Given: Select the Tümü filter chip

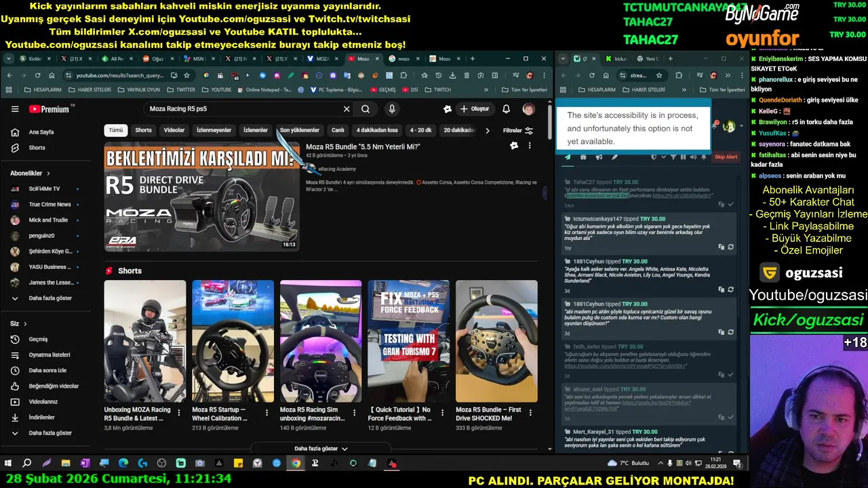Looking at the screenshot, I should pyautogui.click(x=116, y=130).
